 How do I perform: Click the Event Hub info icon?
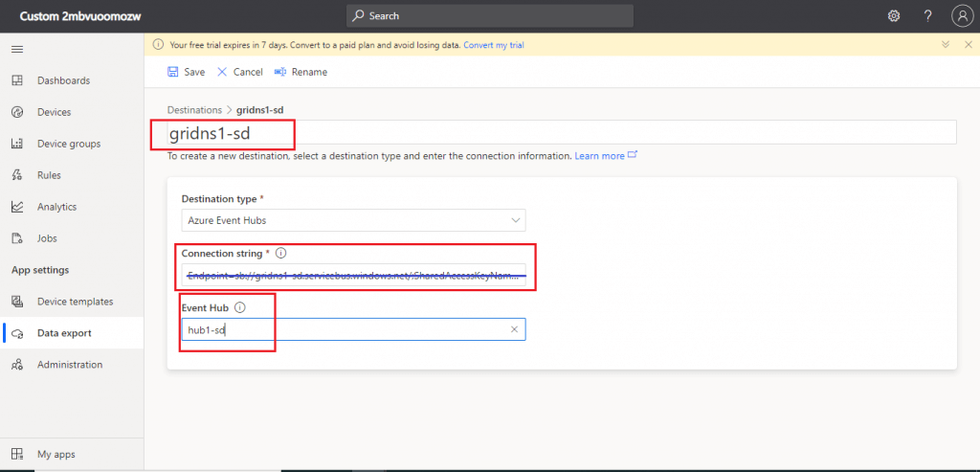239,308
